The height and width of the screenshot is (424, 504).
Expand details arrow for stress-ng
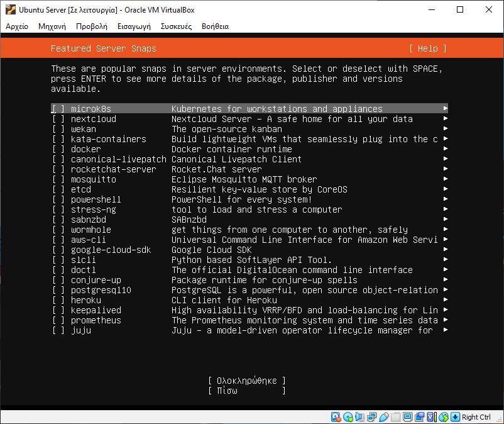pos(445,209)
